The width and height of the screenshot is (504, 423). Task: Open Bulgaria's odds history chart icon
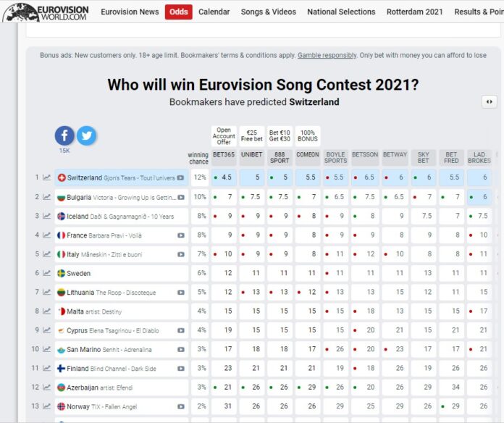coord(47,197)
